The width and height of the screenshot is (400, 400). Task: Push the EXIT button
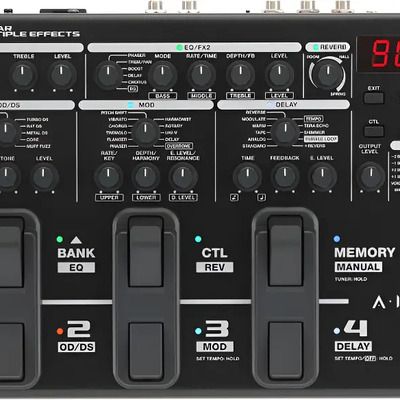pyautogui.click(x=374, y=98)
